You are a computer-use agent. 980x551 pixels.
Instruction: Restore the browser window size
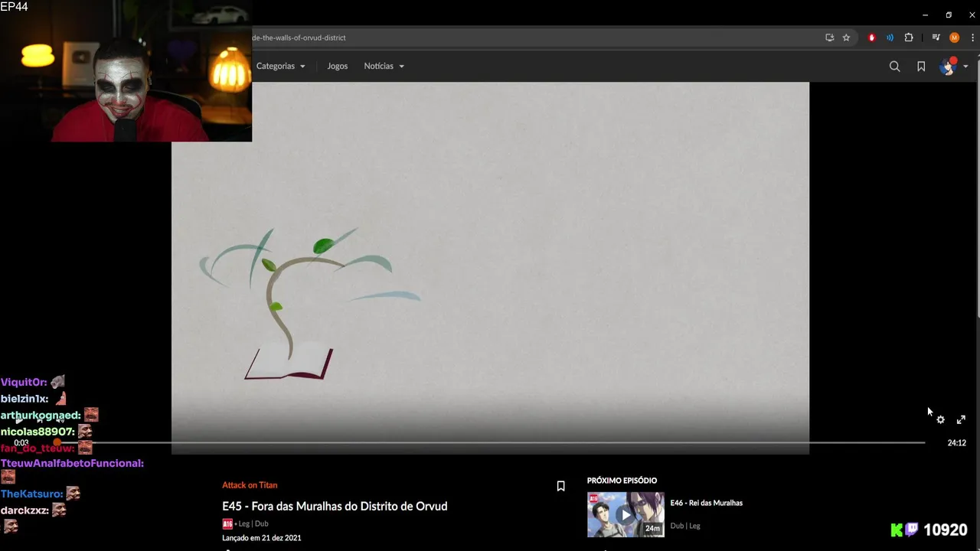pos(949,15)
